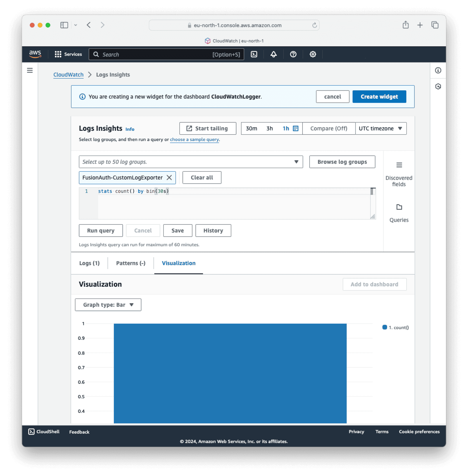Click the blue count() bar in chart
Image resolution: width=468 pixels, height=476 pixels.
[230, 373]
